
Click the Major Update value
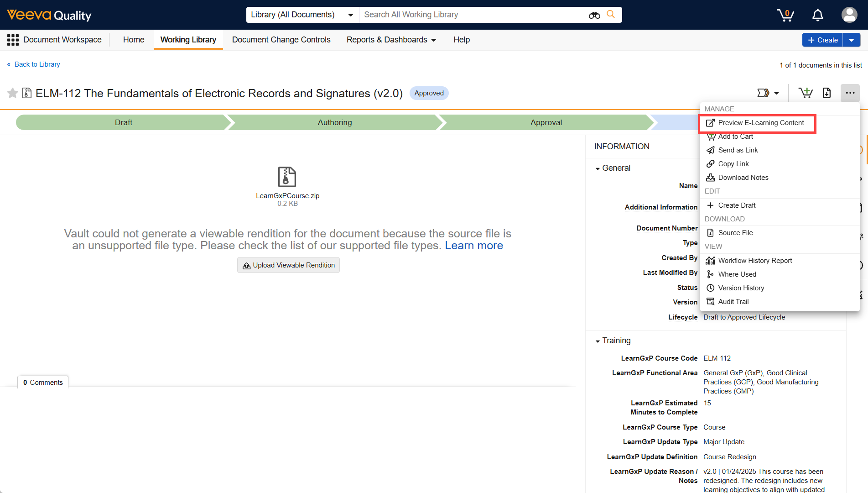point(724,442)
